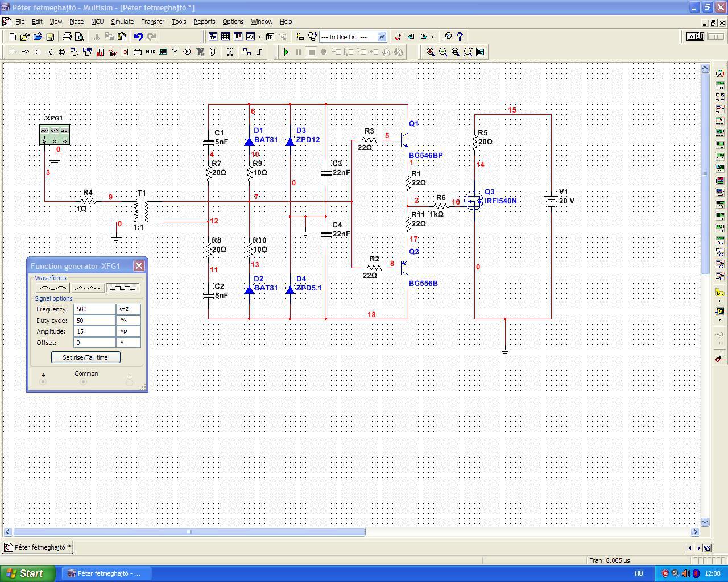Click the Frequency value input field
The image size is (728, 582).
pyautogui.click(x=94, y=309)
